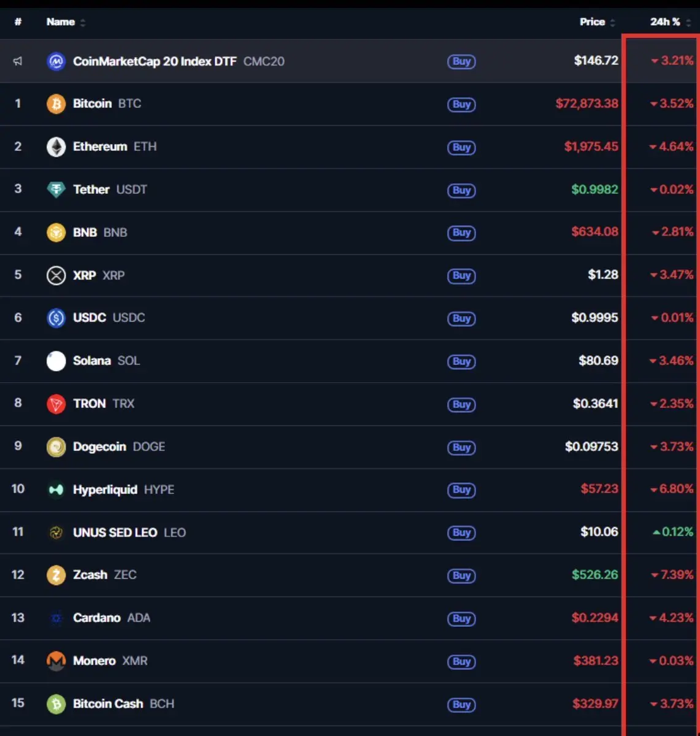Screen dimensions: 700x736
Task: Click the $0.9982 Tether price
Action: pyautogui.click(x=594, y=190)
